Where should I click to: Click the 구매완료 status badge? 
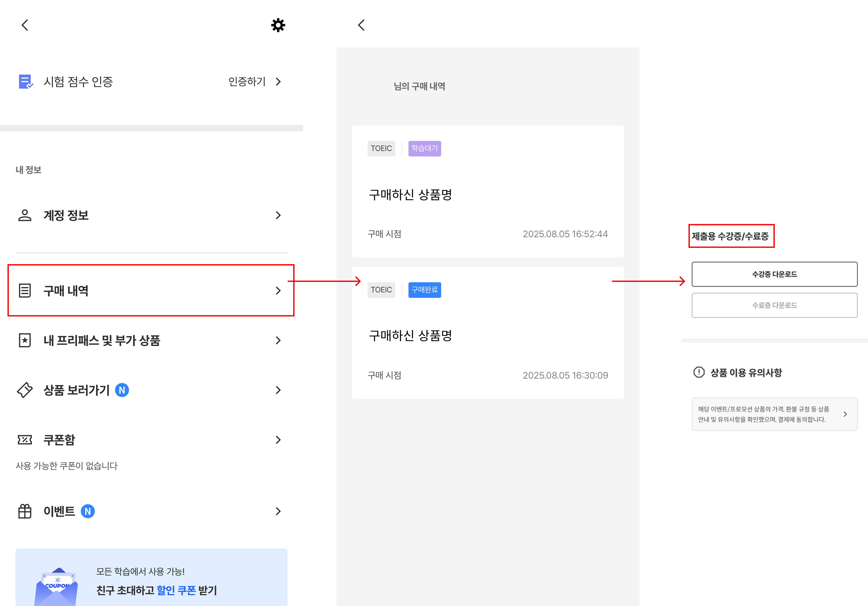point(425,290)
